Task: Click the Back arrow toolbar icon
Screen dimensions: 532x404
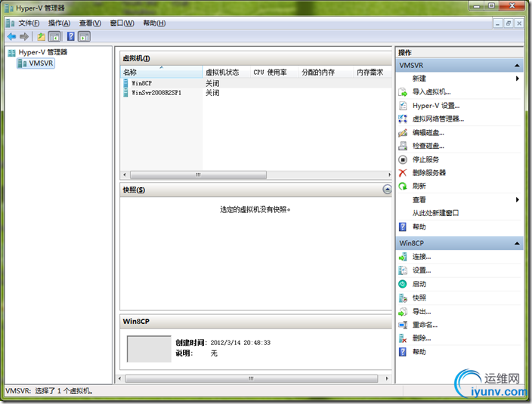Action: click(11, 36)
